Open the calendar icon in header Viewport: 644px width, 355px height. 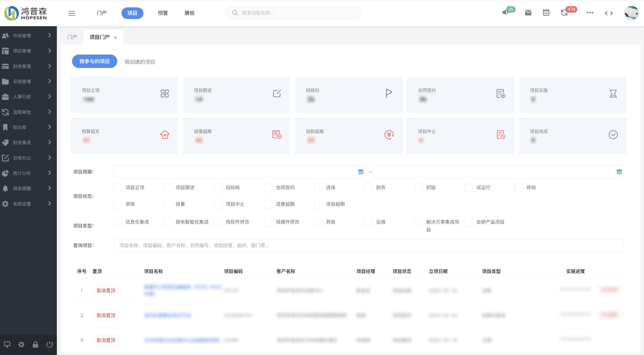point(546,13)
